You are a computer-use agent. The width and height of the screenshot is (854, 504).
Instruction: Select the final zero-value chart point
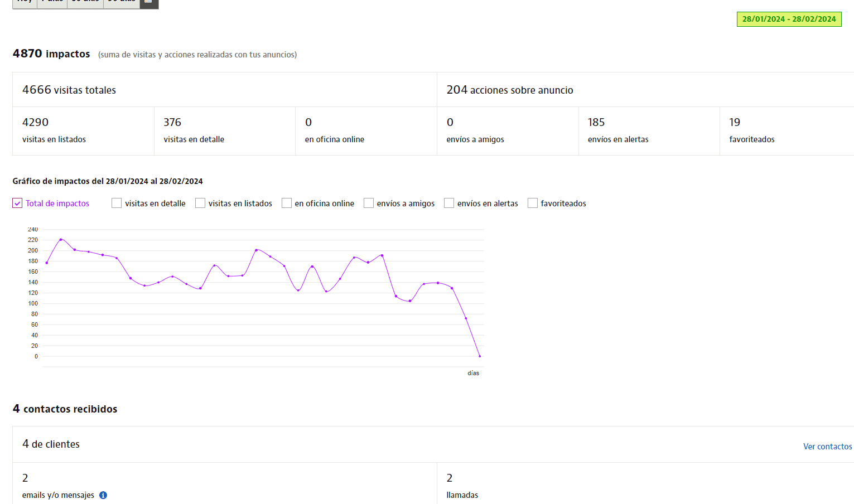(480, 356)
